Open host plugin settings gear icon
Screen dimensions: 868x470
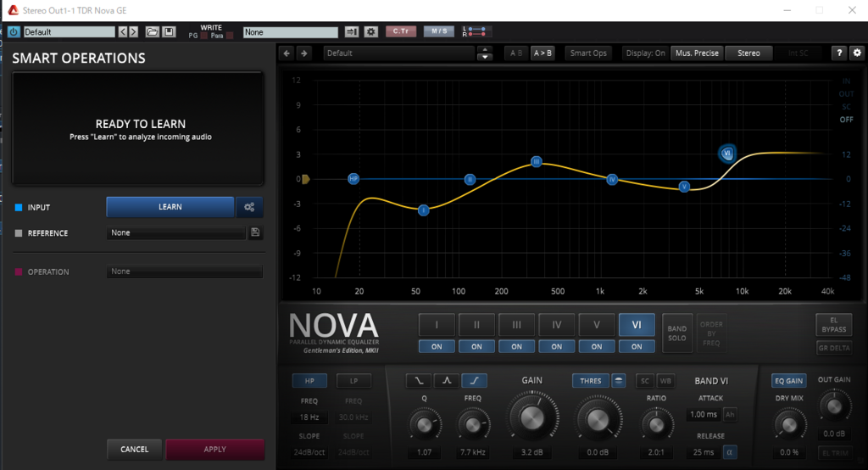coord(371,32)
